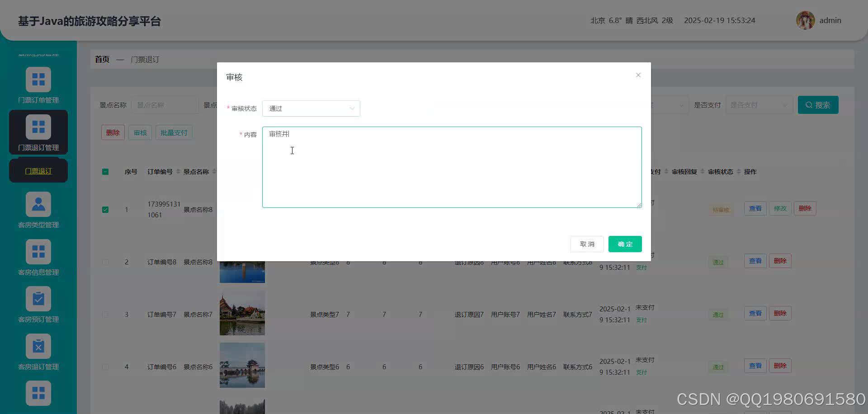
Task: Click the bottom-most grid icon in sidebar
Action: [38, 393]
